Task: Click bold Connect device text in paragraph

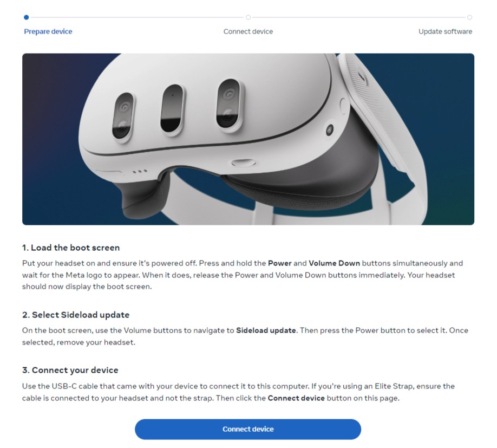Action: 296,398
